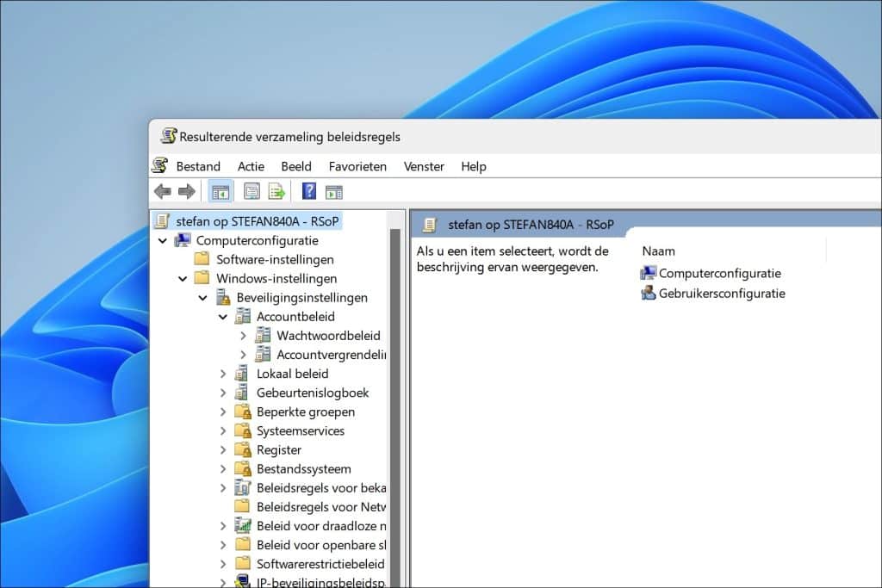Open the Actie menu
The image size is (882, 588).
[x=251, y=166]
